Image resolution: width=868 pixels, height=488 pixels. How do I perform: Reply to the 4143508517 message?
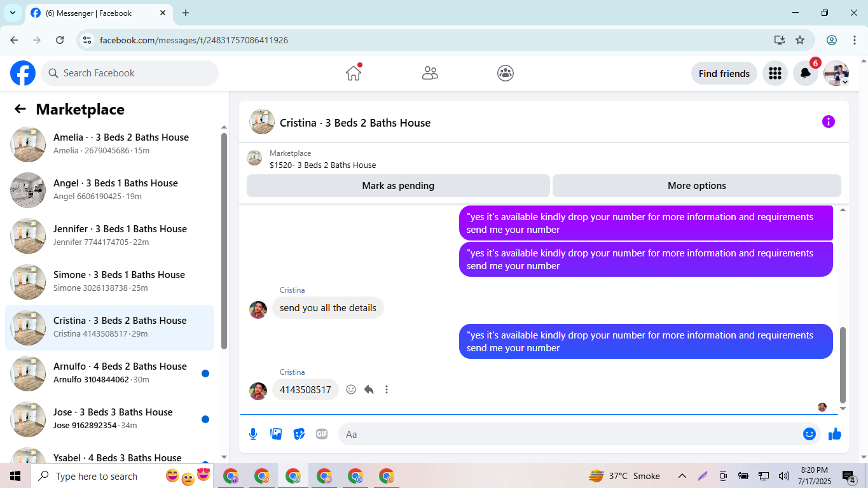click(369, 389)
